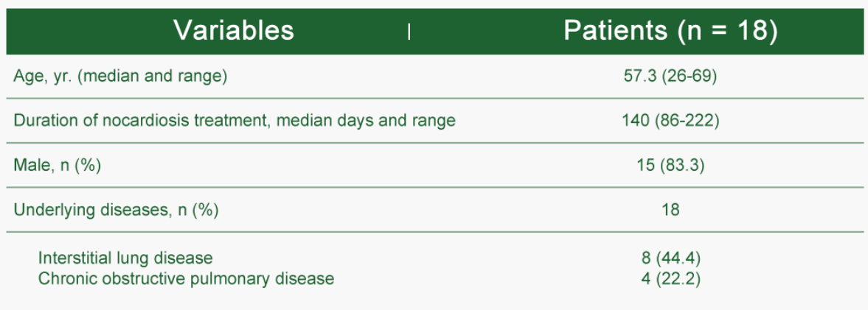Select the Interstitial lung disease label

click(125, 258)
